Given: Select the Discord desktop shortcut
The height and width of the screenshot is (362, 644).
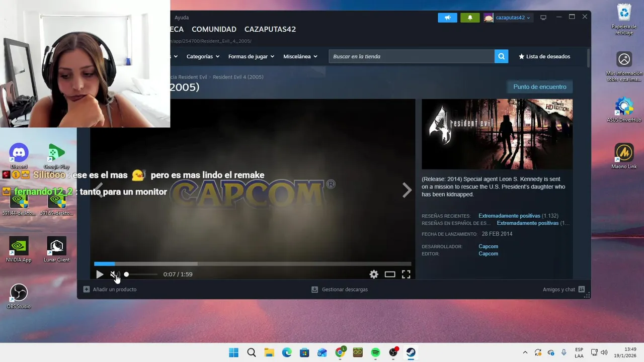Looking at the screenshot, I should (19, 156).
